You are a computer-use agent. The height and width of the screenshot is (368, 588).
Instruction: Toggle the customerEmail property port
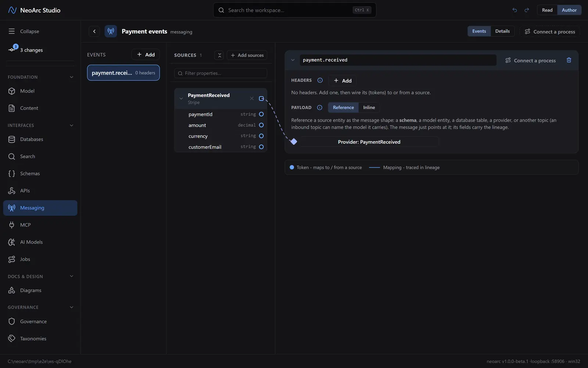(x=261, y=147)
